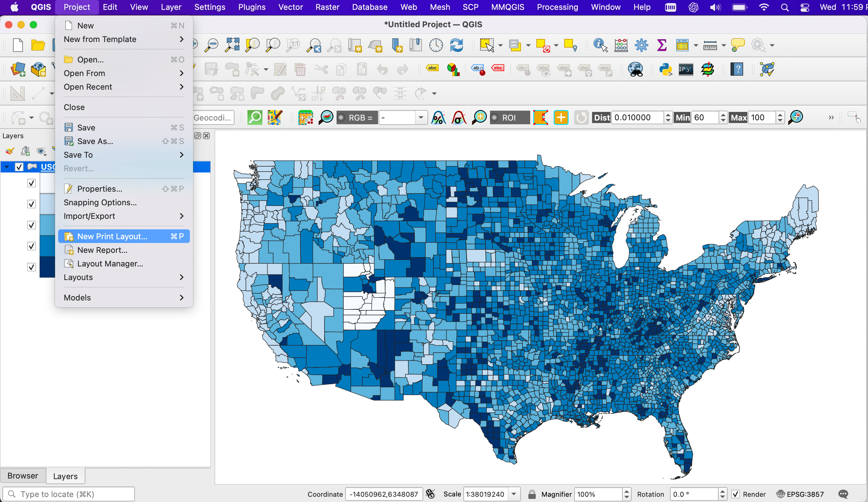The width and height of the screenshot is (868, 502).
Task: Toggle the USC layer visibility checkbox
Action: 19,167
